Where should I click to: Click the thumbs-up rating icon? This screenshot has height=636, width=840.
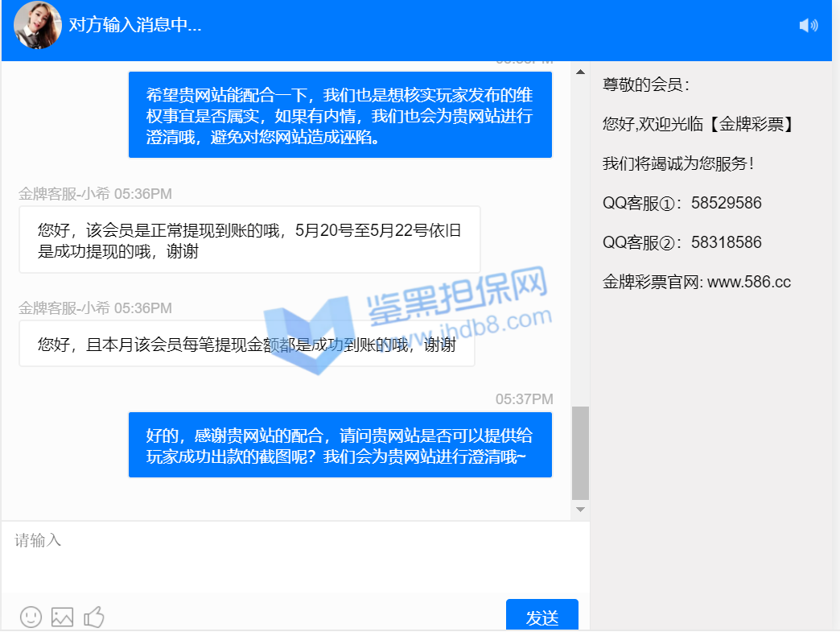(94, 617)
